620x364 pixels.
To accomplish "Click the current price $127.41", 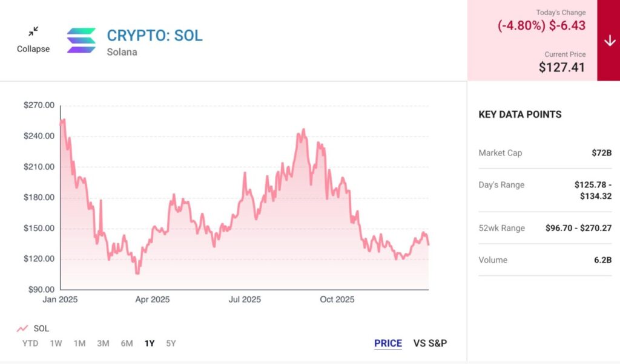I will [x=562, y=67].
